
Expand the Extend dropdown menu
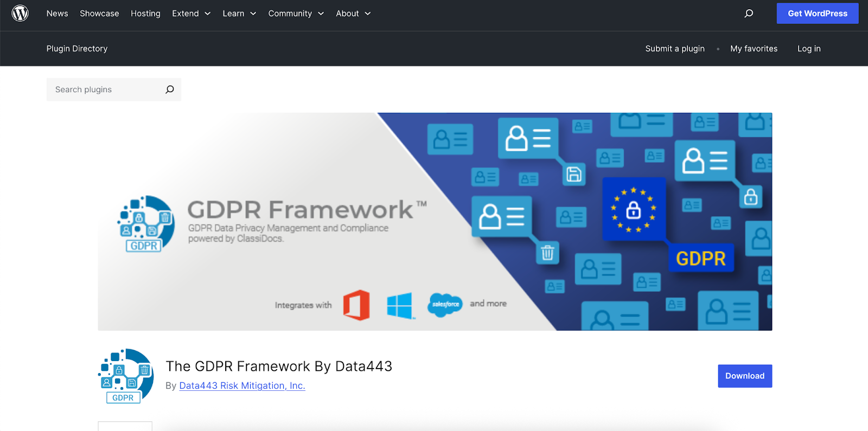[x=191, y=14]
